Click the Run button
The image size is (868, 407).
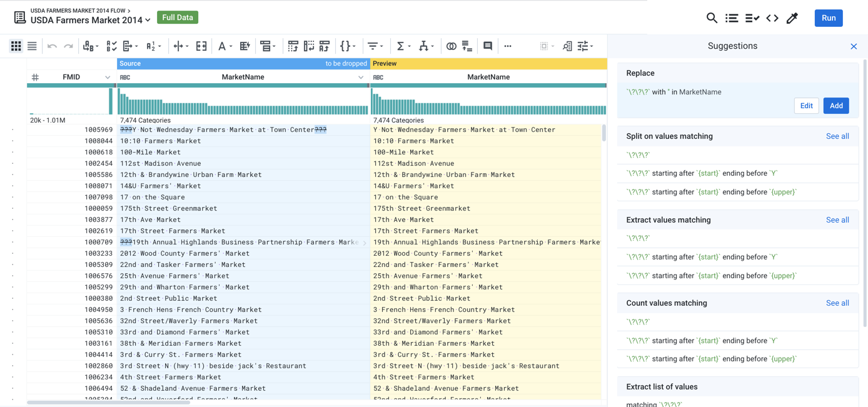coord(829,18)
